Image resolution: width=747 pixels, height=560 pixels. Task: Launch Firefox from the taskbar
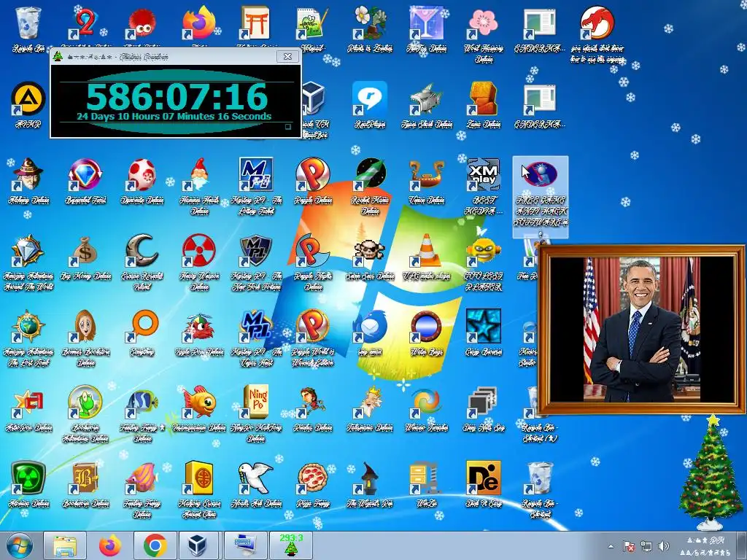click(x=110, y=546)
